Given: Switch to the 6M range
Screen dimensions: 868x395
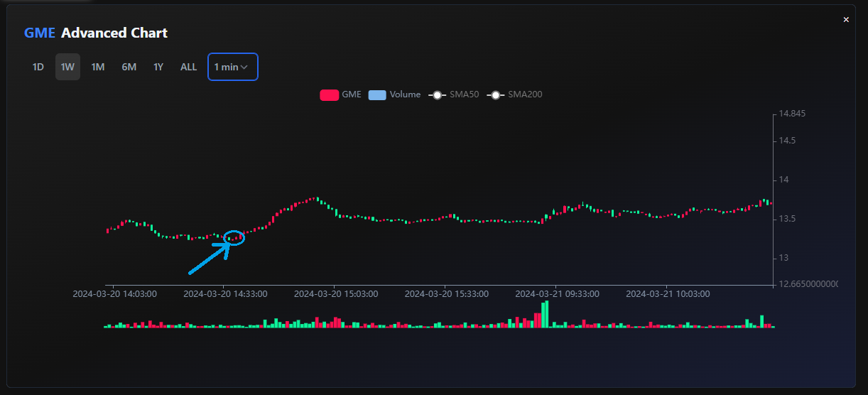Looking at the screenshot, I should (129, 67).
